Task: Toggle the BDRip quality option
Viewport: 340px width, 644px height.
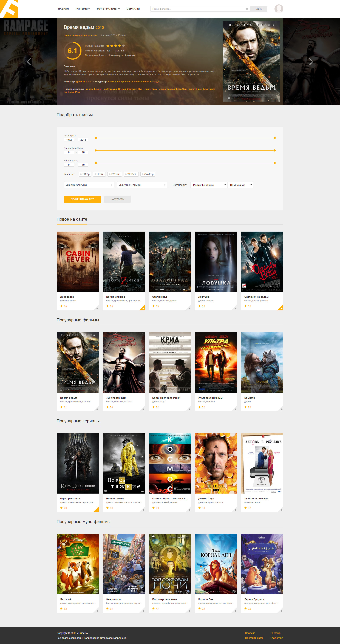Action: click(85, 174)
